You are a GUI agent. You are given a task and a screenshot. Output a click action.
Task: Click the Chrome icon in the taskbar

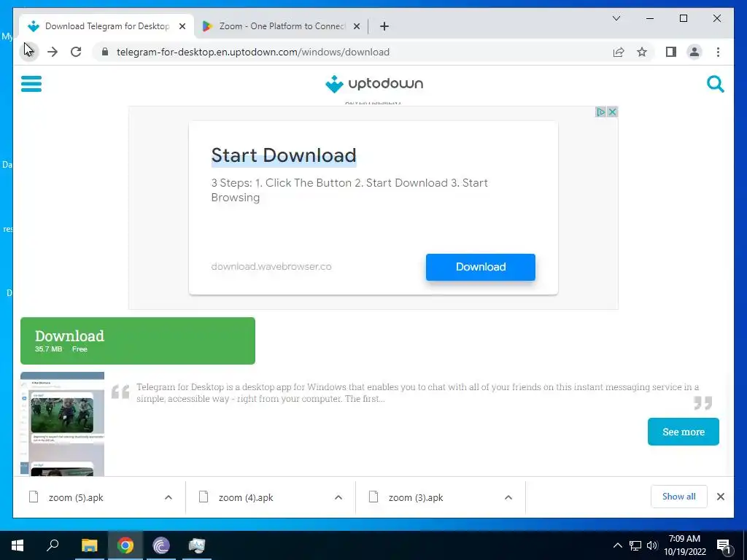click(x=125, y=545)
